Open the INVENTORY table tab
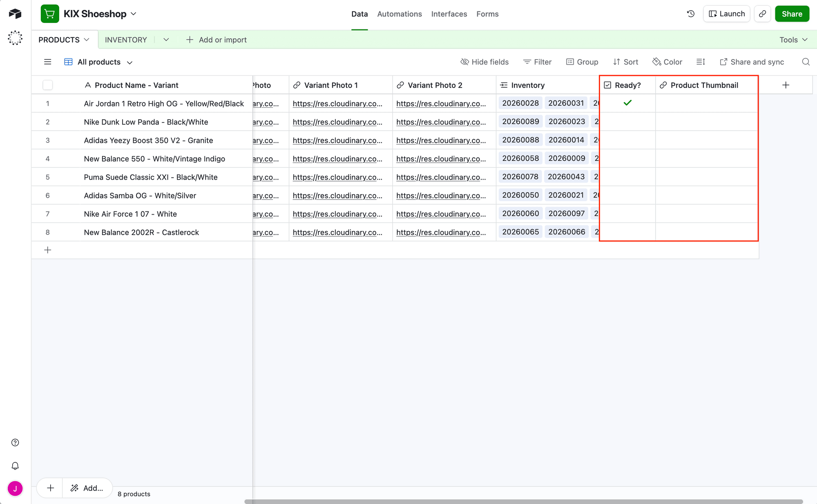The image size is (817, 504). 126,40
